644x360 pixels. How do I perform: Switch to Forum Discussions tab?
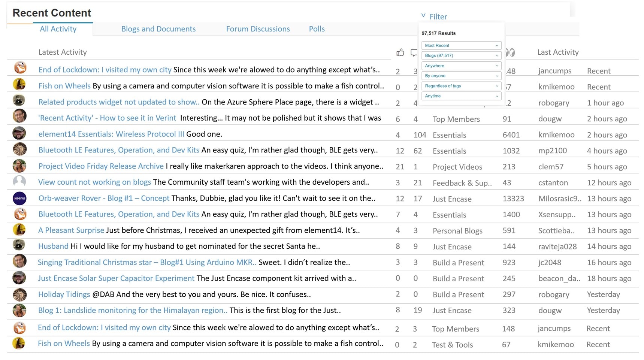[x=258, y=29]
